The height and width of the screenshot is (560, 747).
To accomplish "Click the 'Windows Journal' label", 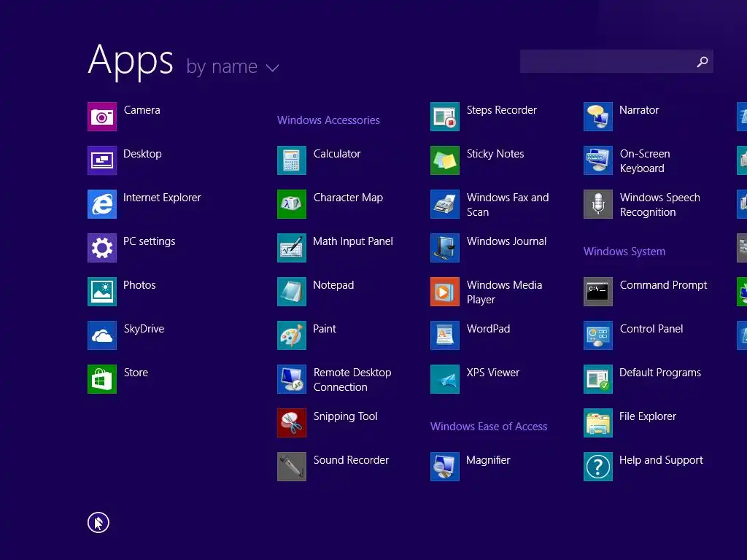I will 506,241.
